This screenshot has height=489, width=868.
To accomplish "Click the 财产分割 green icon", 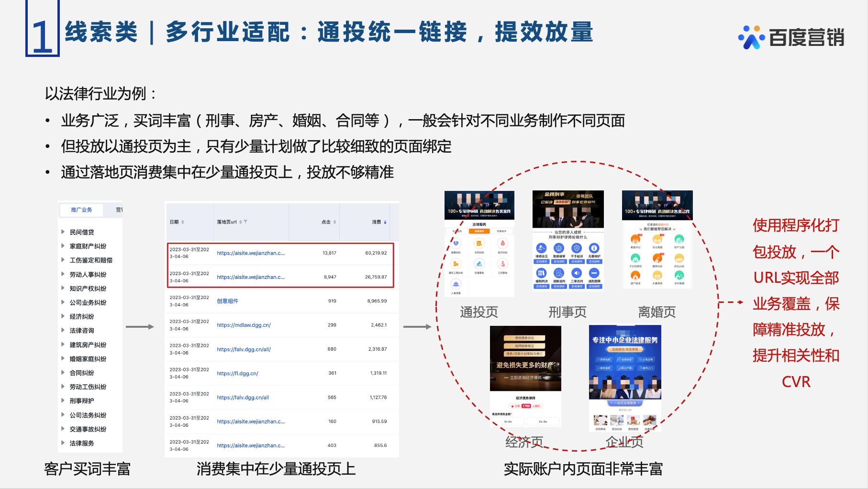I will [x=679, y=239].
